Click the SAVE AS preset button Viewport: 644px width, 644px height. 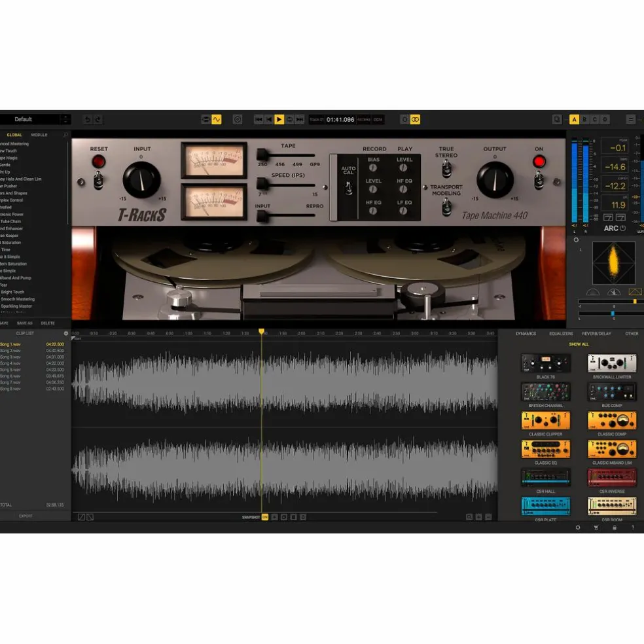pos(25,323)
